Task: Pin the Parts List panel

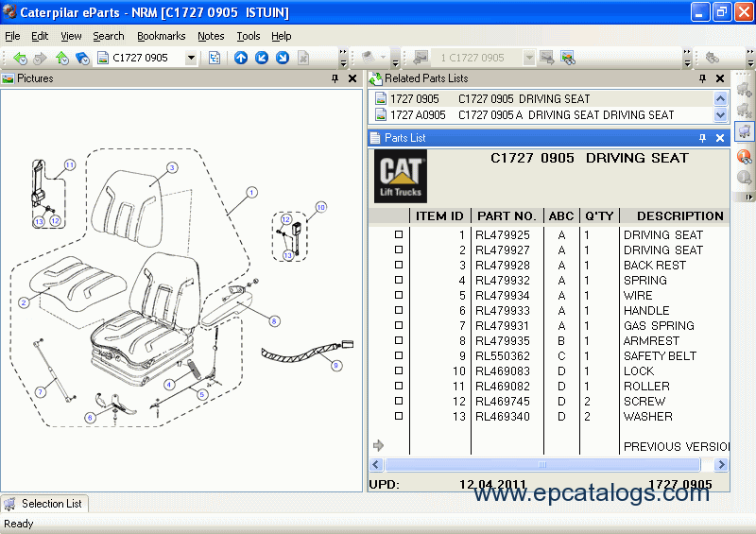Action: pyautogui.click(x=702, y=138)
